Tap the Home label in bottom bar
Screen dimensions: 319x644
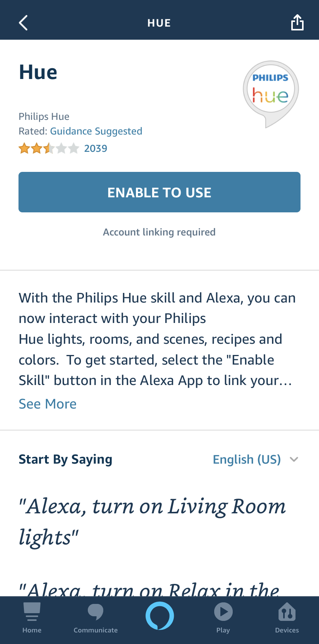click(x=32, y=630)
